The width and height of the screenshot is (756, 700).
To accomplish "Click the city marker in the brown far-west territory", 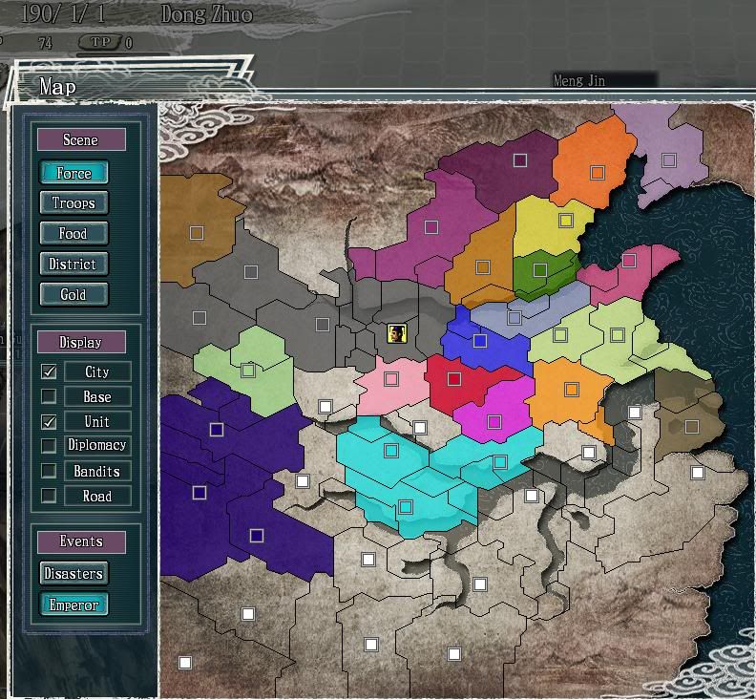I will click(197, 233).
